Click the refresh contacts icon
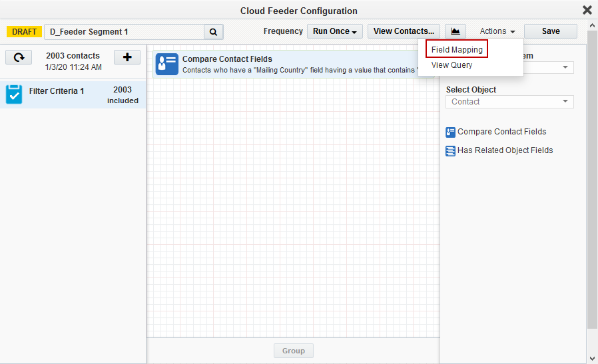 [x=19, y=57]
